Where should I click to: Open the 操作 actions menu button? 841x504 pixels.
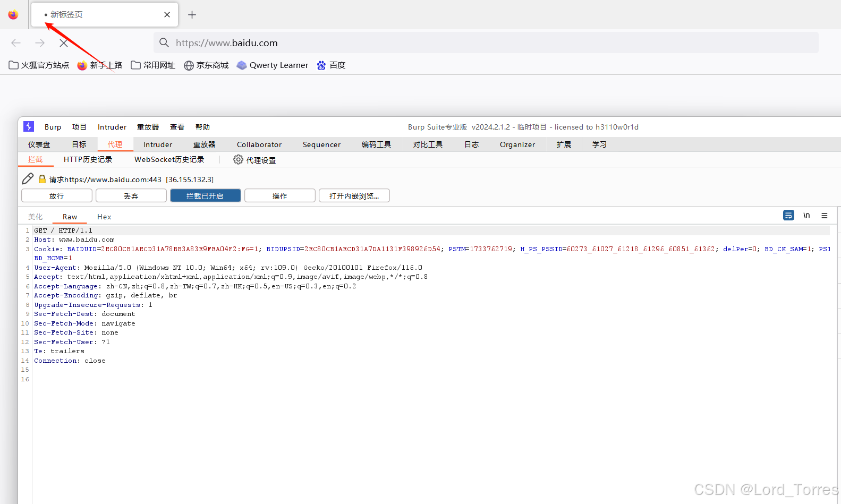click(x=280, y=196)
